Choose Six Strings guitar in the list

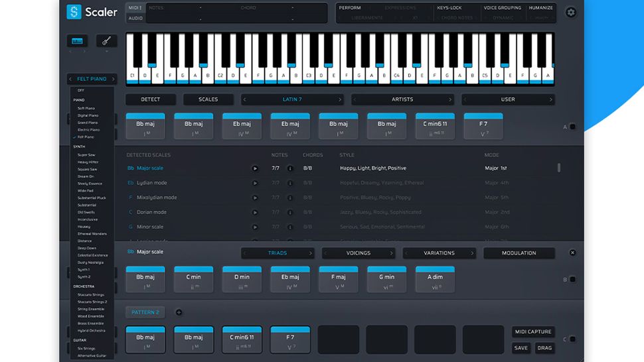86,349
